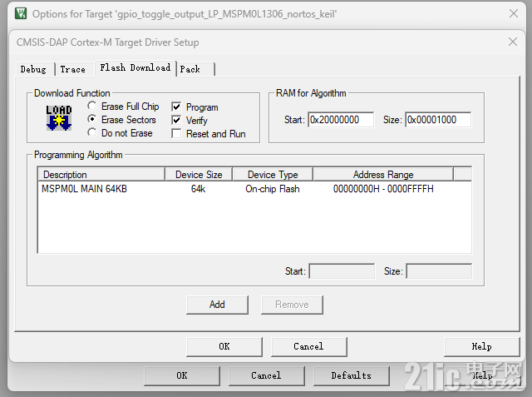Viewport: 532px width, 397px height.
Task: Click the 00000000H - 0000FFFFH address range
Action: coord(383,189)
